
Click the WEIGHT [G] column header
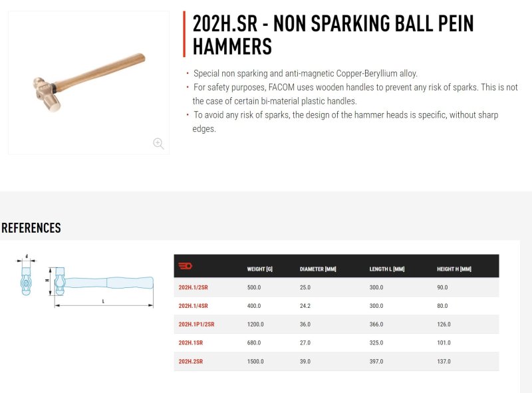click(x=259, y=269)
